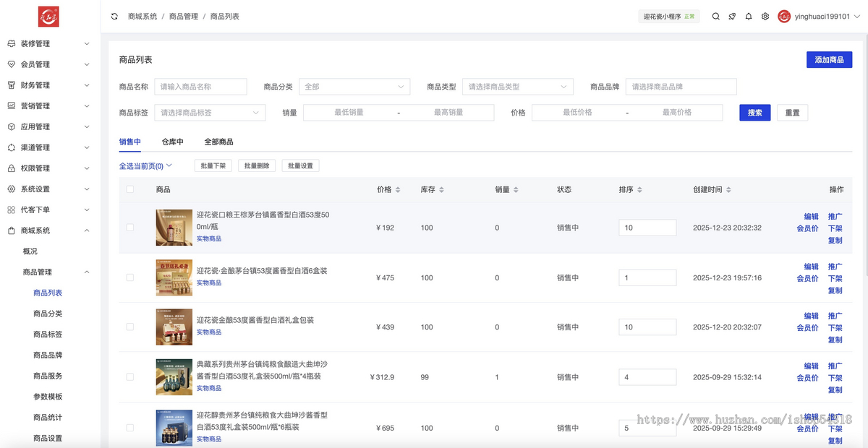Click the 财务管理 sidebar icon
Screen dimensions: 868x448
tap(12, 85)
